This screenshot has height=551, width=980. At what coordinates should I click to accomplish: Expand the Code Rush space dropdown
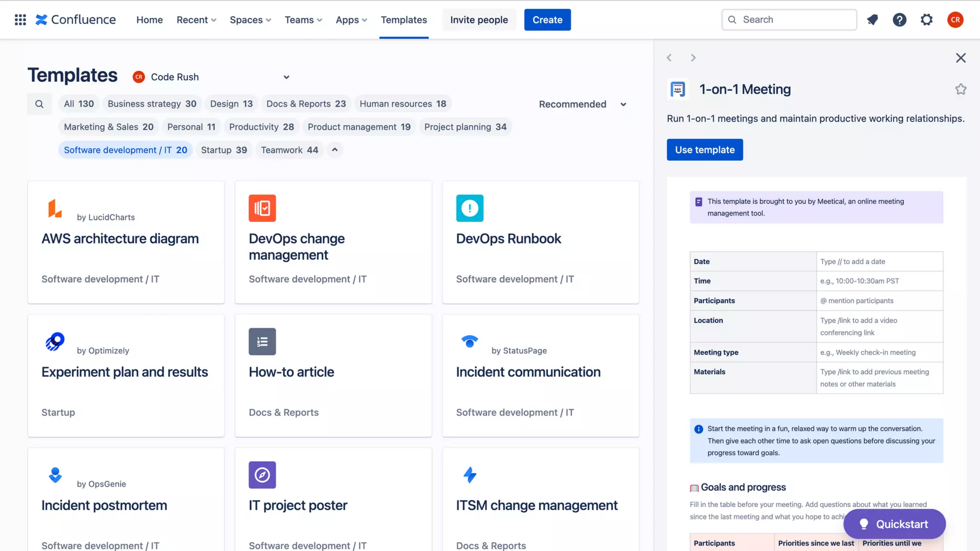(x=286, y=77)
